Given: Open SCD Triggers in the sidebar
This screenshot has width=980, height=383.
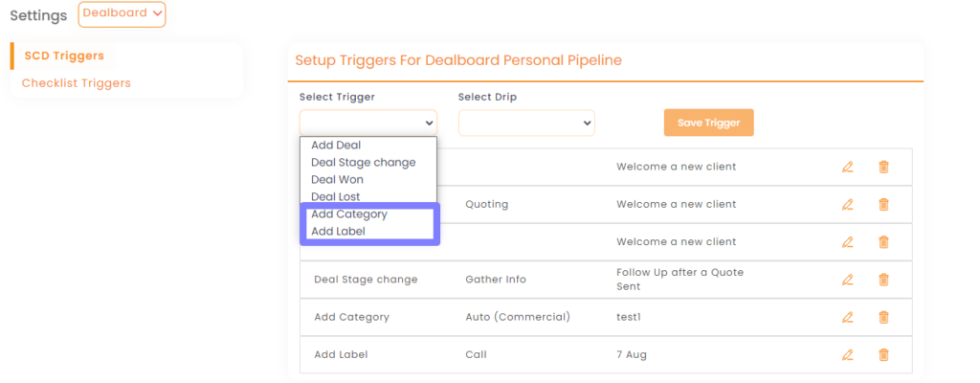Looking at the screenshot, I should coord(64,56).
